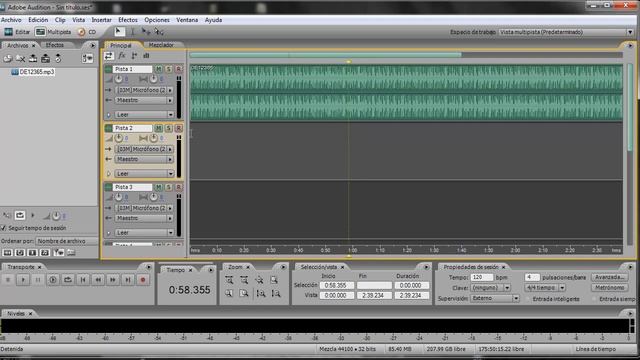Show effects (fx) track controls
Screen dimensions: 640x360
point(122,56)
